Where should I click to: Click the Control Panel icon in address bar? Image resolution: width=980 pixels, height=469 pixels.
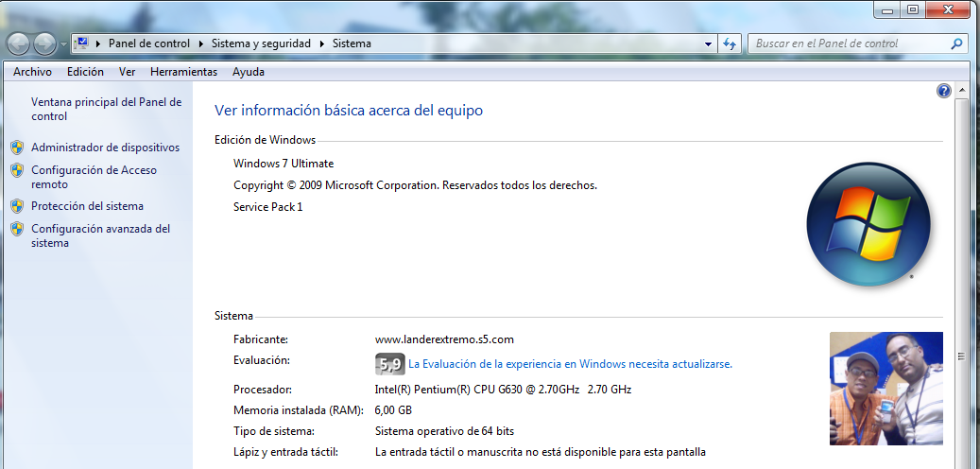coord(81,43)
